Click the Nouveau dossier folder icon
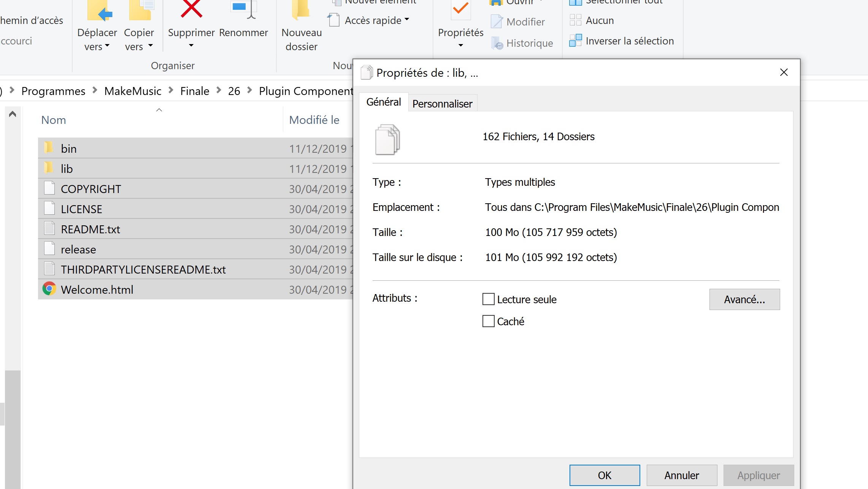 click(301, 10)
